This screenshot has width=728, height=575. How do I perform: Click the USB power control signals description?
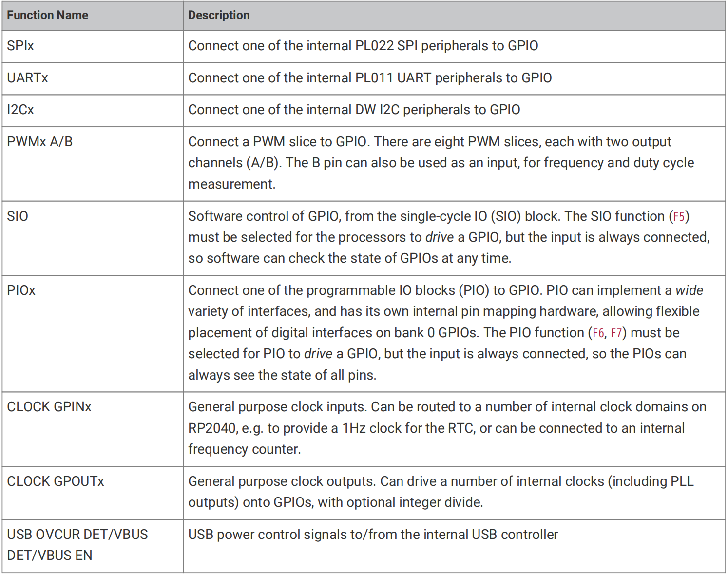(373, 535)
